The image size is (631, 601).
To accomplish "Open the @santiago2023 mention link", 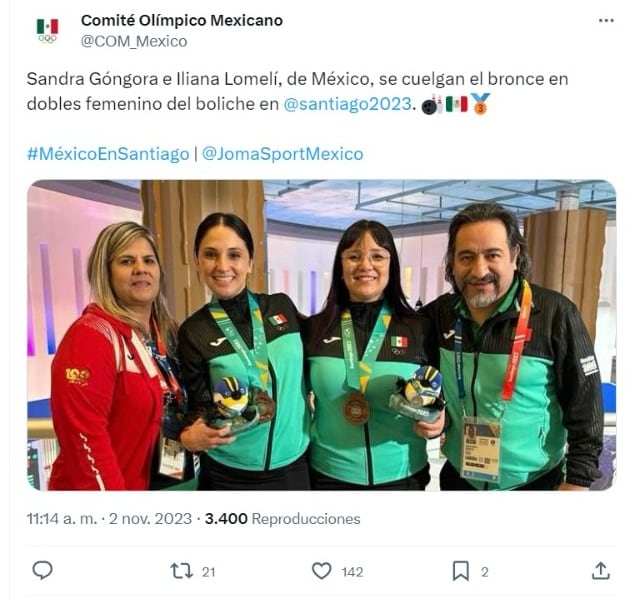I will (x=348, y=104).
